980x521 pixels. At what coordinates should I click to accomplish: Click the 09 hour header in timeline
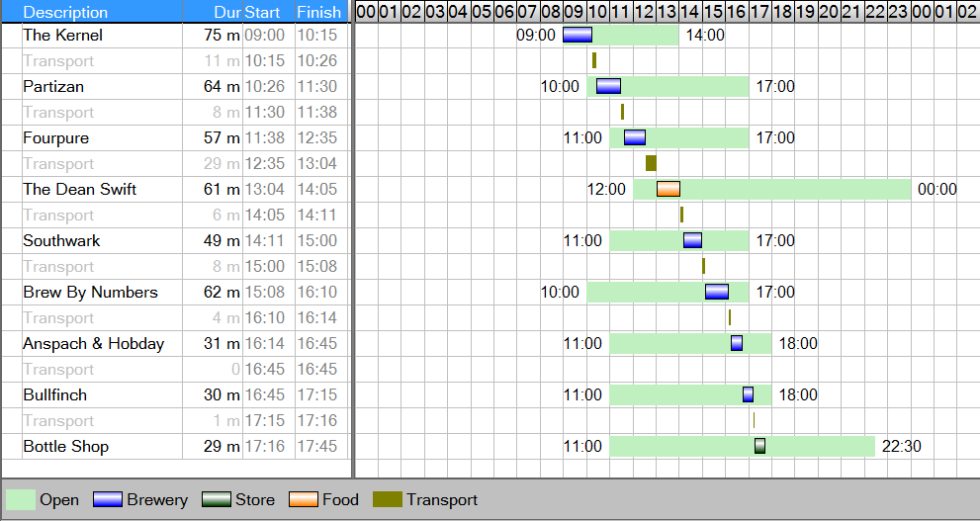575,12
